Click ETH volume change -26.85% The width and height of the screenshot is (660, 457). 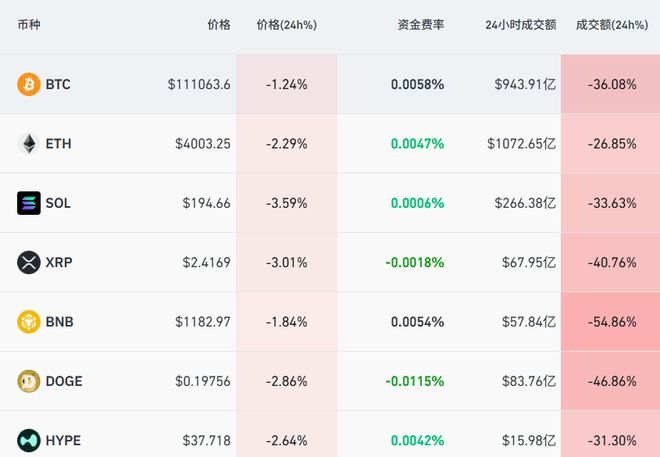[x=612, y=144]
